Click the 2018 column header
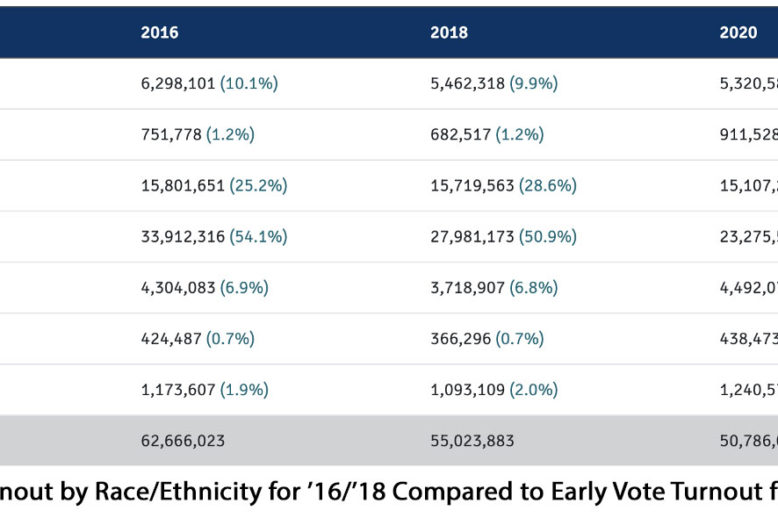The width and height of the screenshot is (778, 518). [x=449, y=33]
